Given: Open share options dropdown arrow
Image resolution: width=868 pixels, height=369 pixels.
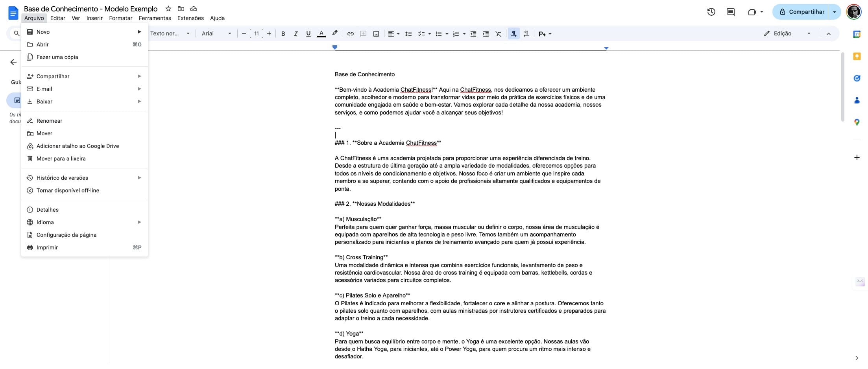Looking at the screenshot, I should point(835,12).
